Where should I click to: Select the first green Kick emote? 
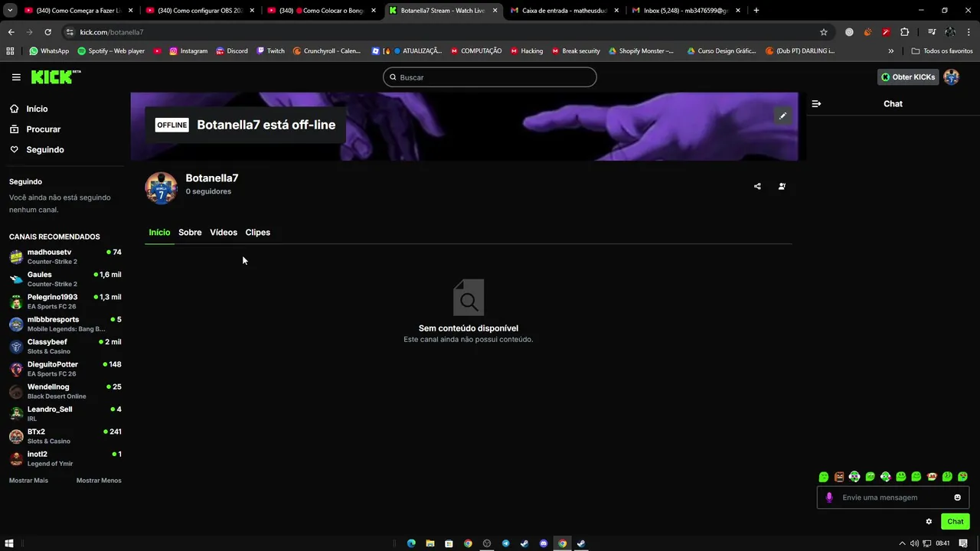[824, 477]
